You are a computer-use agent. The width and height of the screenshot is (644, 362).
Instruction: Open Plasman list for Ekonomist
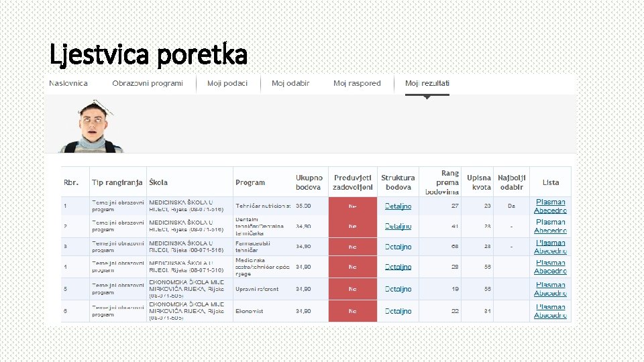(550, 307)
